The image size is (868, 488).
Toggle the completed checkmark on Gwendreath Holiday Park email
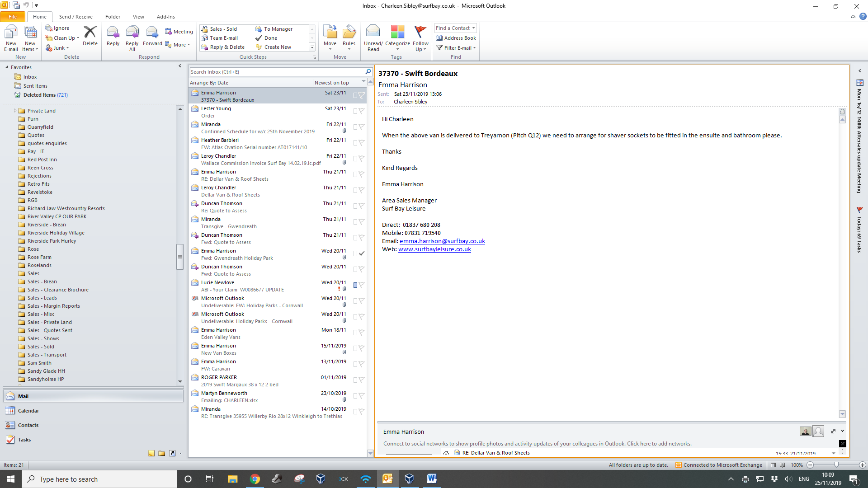pos(362,253)
